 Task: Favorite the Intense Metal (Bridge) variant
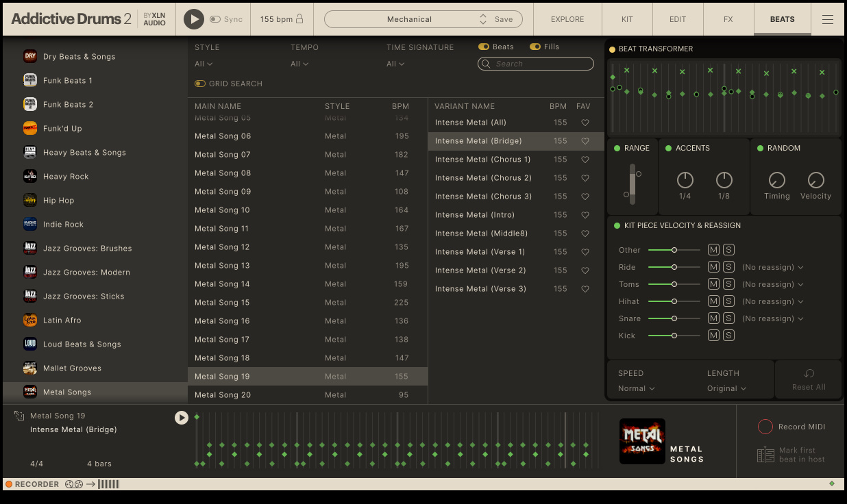coord(585,141)
